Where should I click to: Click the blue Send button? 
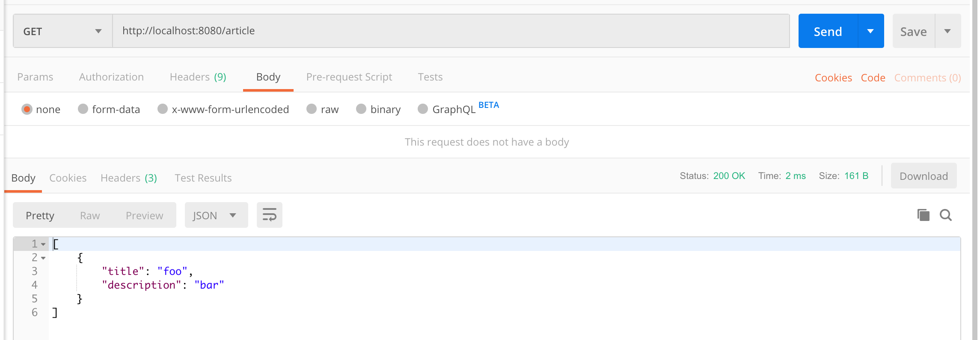click(x=828, y=31)
